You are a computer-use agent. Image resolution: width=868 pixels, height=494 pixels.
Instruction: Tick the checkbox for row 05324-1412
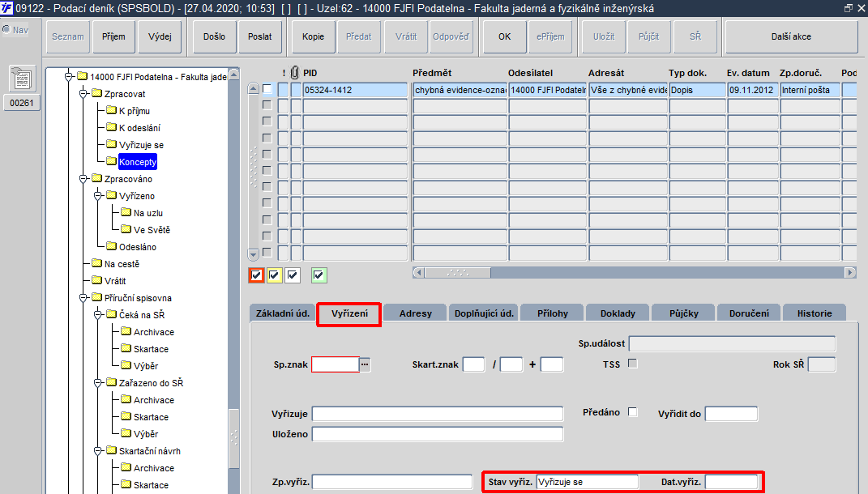(x=267, y=89)
